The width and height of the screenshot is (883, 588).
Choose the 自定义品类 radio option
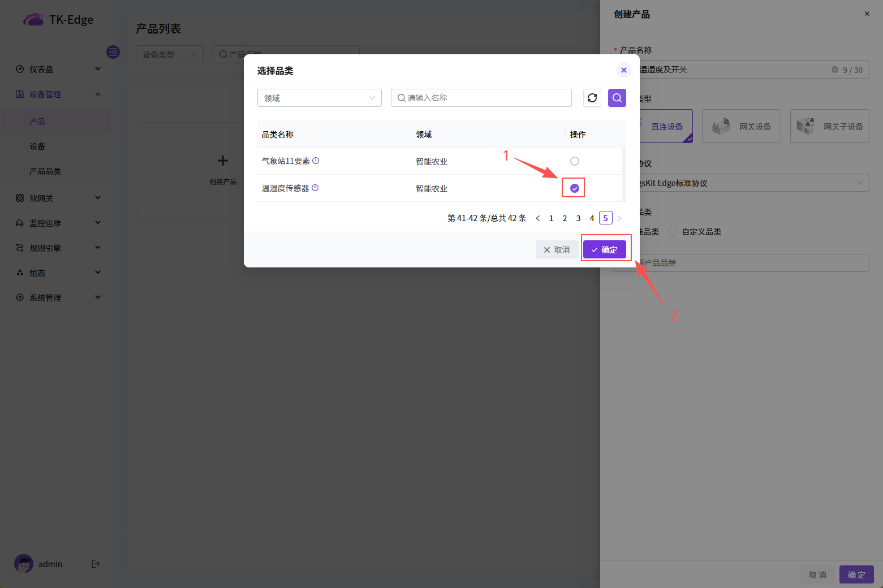(x=673, y=231)
